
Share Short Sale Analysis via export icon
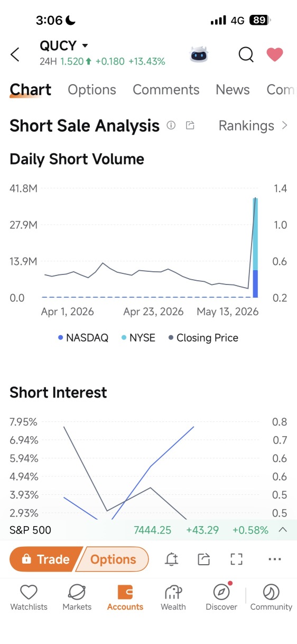[190, 125]
